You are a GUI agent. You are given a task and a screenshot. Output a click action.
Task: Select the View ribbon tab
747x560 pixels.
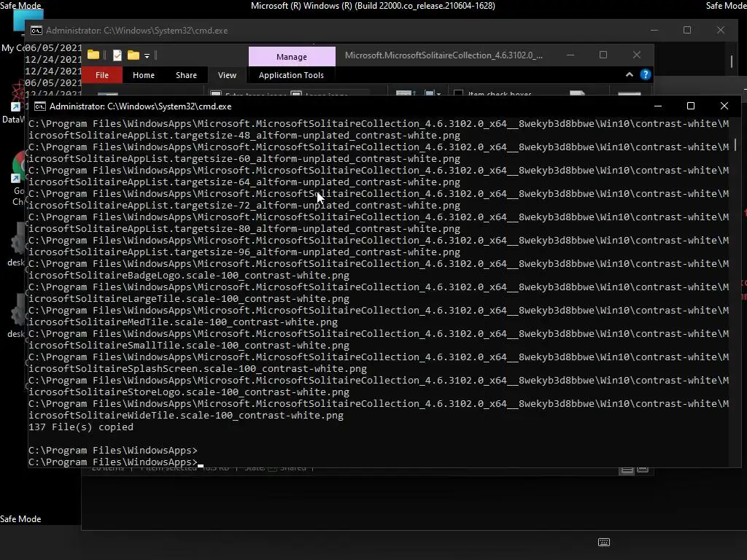tap(227, 75)
